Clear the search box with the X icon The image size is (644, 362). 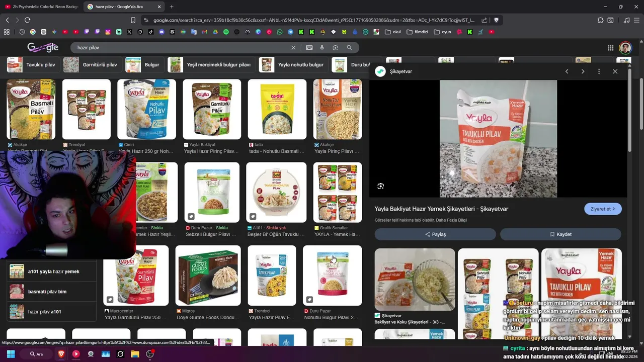click(293, 47)
